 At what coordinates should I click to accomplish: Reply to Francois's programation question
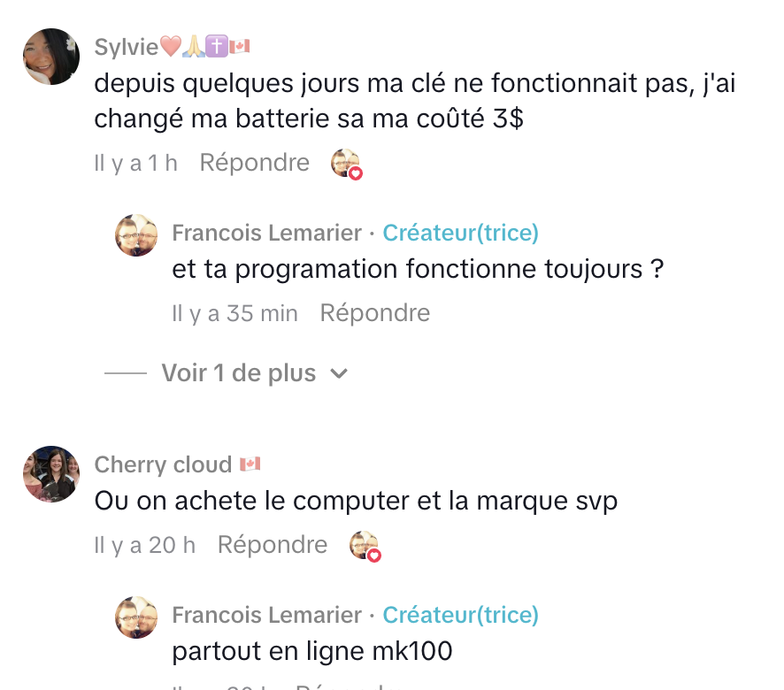coord(375,313)
